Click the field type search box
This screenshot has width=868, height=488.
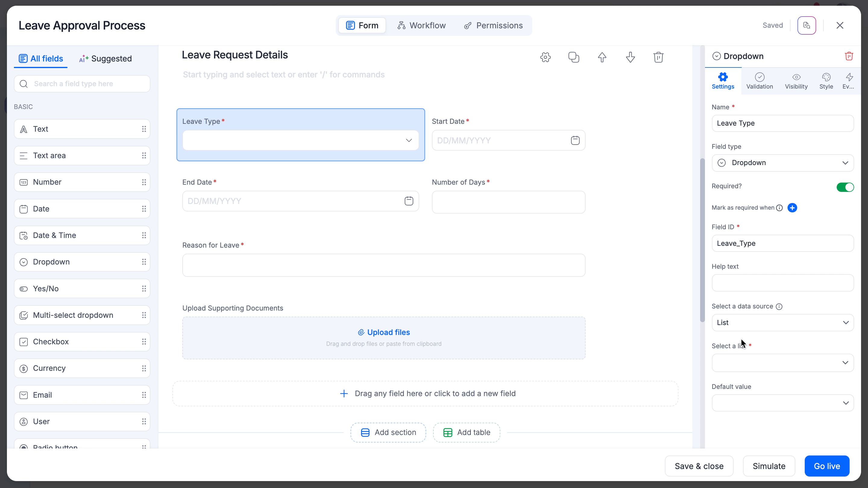82,84
